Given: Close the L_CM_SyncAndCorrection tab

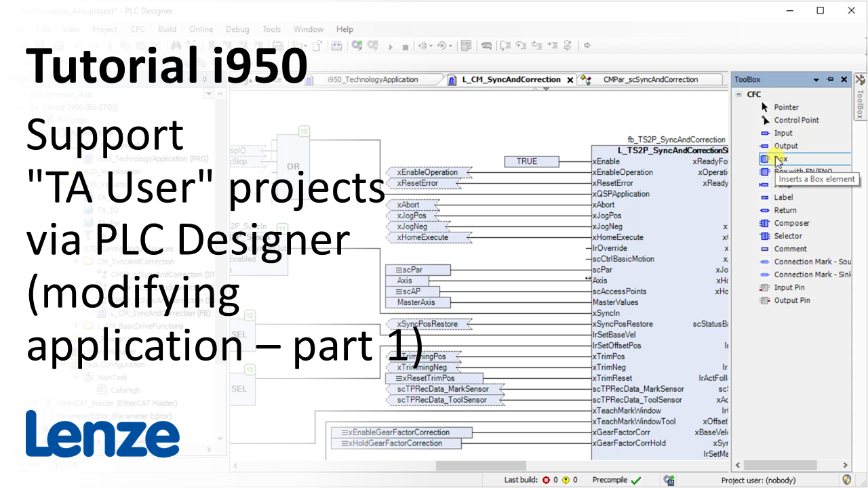Looking at the screenshot, I should point(570,79).
